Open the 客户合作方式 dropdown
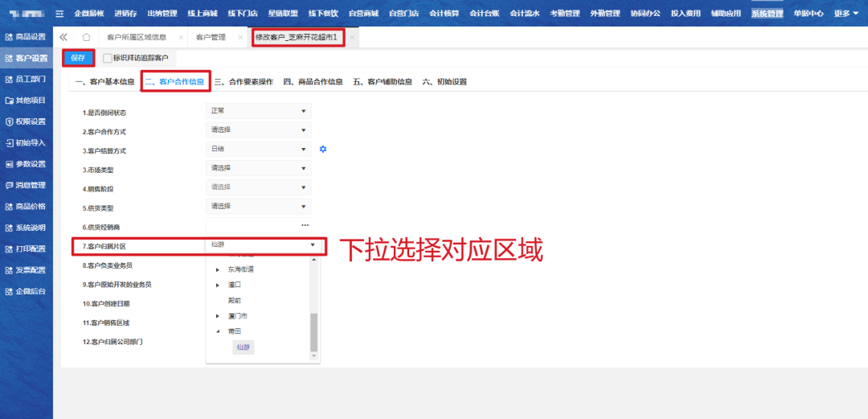Viewport: 868px width, 419px height. [x=258, y=130]
